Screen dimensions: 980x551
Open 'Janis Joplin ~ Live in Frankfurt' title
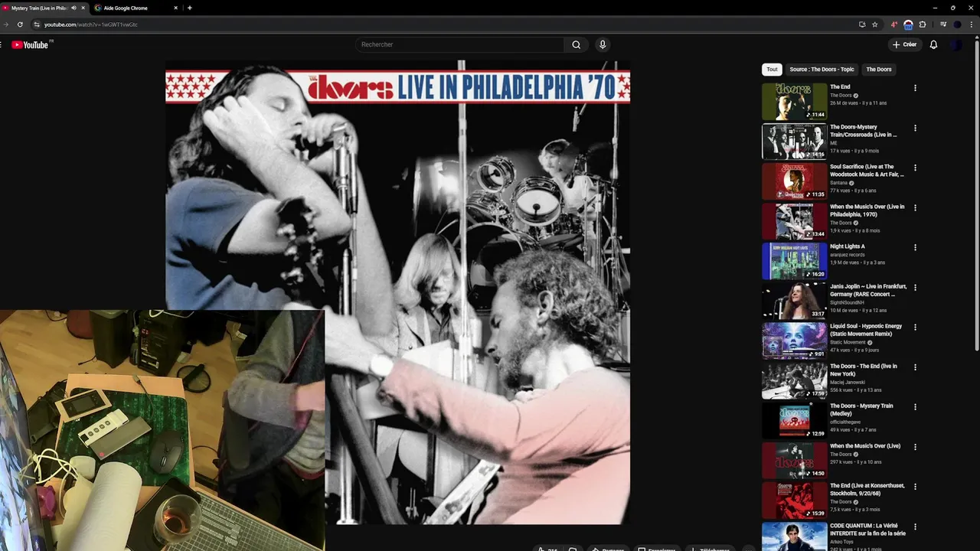pyautogui.click(x=868, y=290)
